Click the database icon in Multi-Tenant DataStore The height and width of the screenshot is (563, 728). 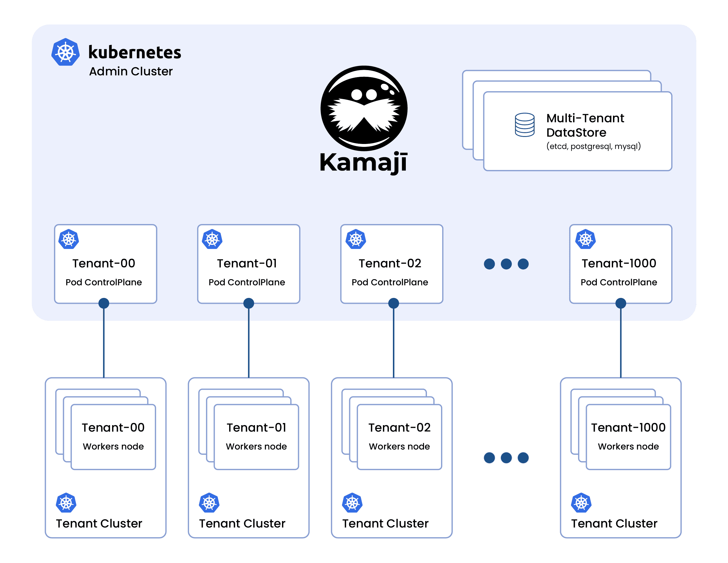(524, 125)
